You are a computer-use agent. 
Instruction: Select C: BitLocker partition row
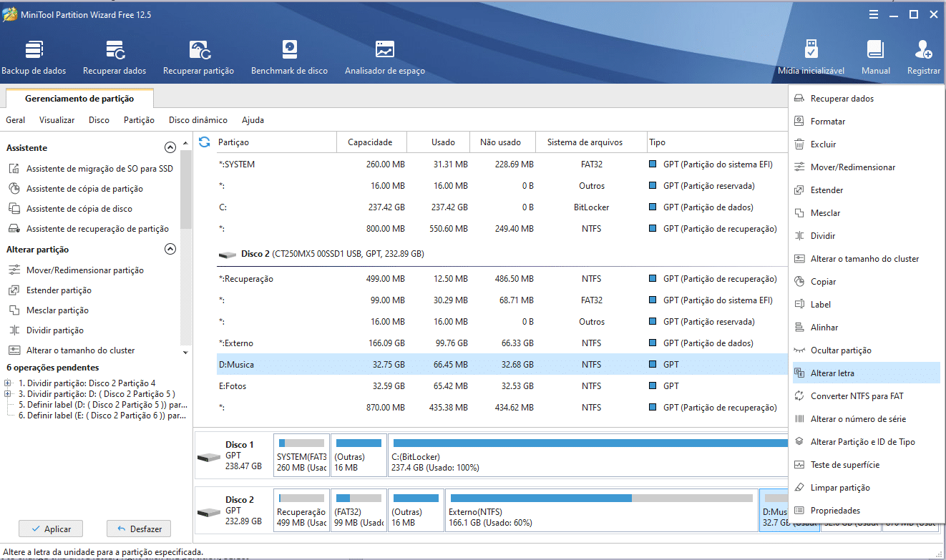[502, 207]
